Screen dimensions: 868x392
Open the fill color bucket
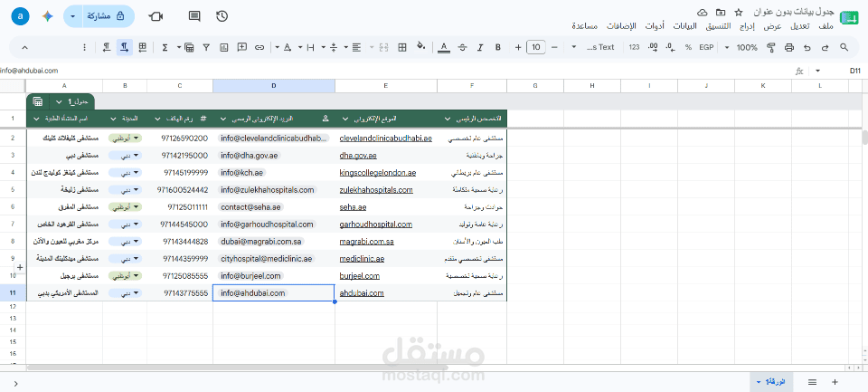[420, 47]
